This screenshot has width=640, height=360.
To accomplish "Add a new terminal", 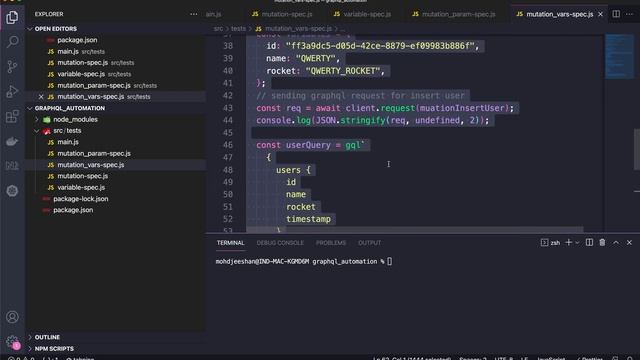I will 568,242.
